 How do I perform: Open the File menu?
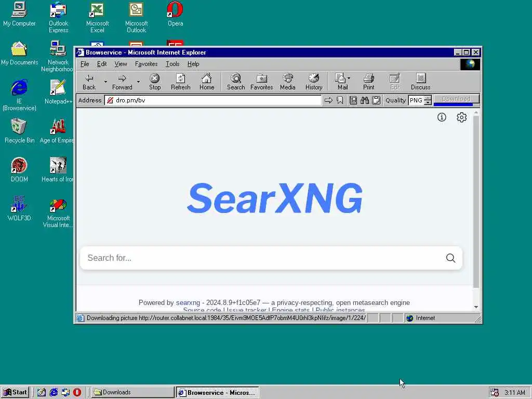[85, 64]
